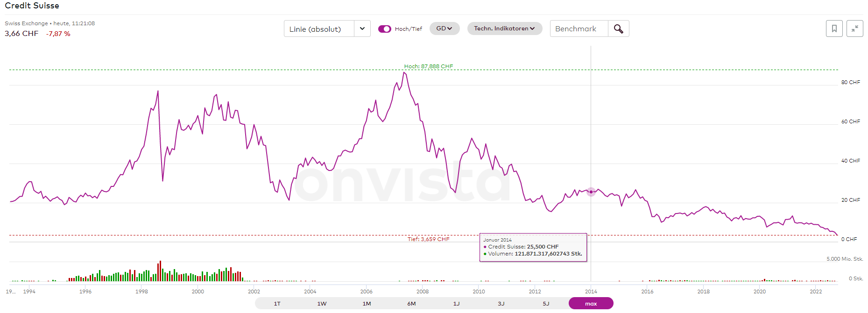Image resolution: width=868 pixels, height=313 pixels.
Task: Expand the GD moving average dropdown
Action: [444, 28]
